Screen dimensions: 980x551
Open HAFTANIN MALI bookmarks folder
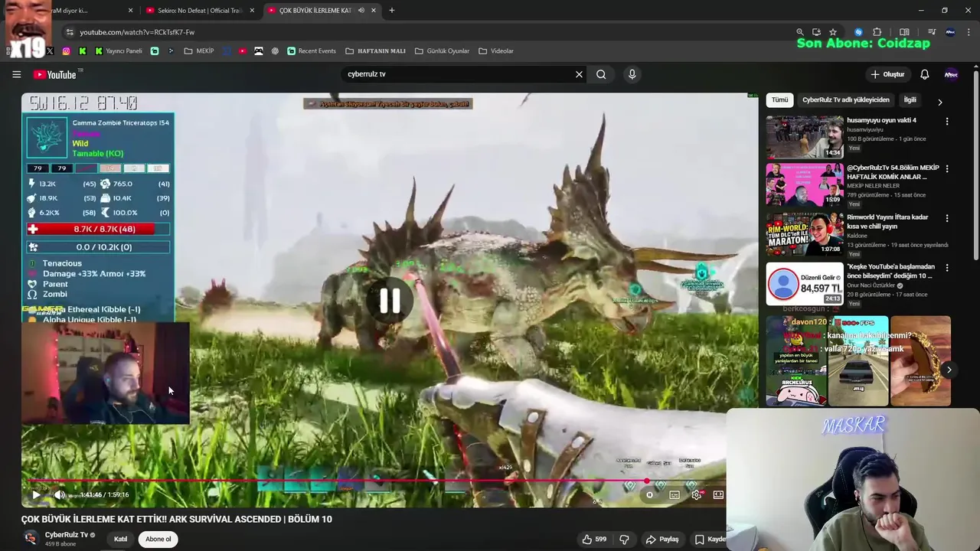(x=375, y=51)
